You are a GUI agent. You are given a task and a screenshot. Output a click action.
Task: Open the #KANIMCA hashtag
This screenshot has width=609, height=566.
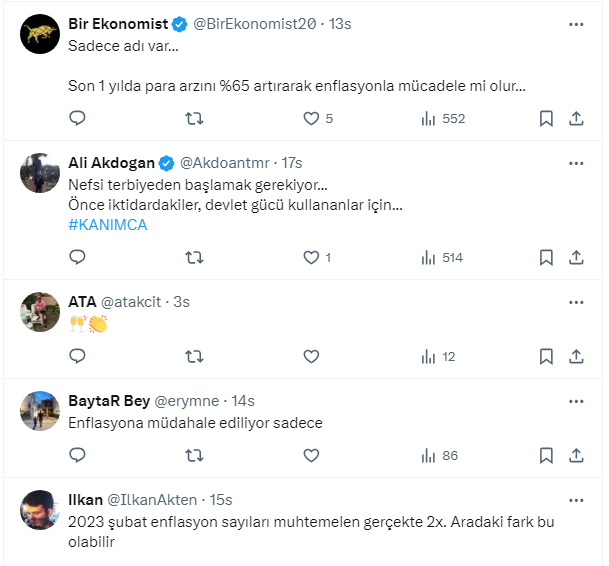(x=108, y=224)
